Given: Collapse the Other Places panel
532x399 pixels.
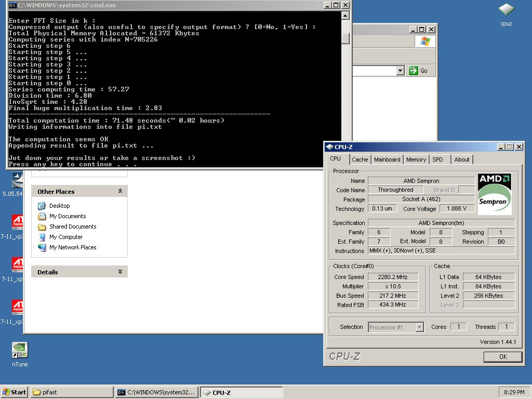Looking at the screenshot, I should 120,191.
